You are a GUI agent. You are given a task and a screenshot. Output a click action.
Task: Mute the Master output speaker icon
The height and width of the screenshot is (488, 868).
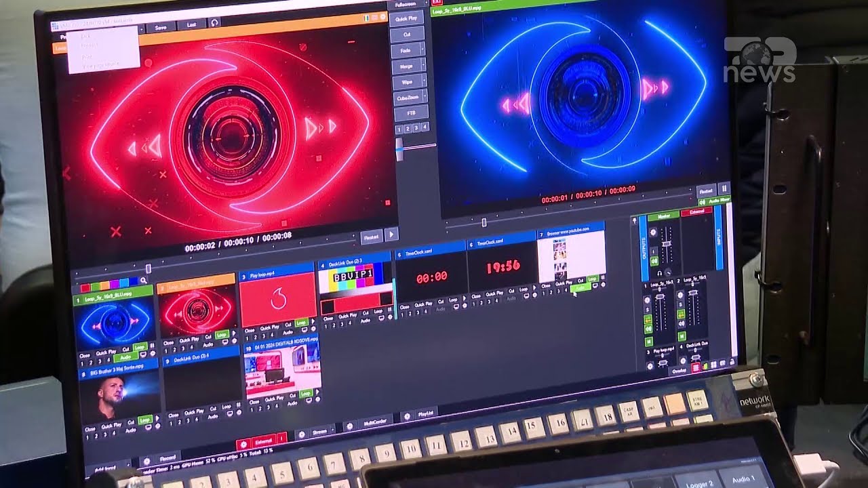(x=654, y=261)
